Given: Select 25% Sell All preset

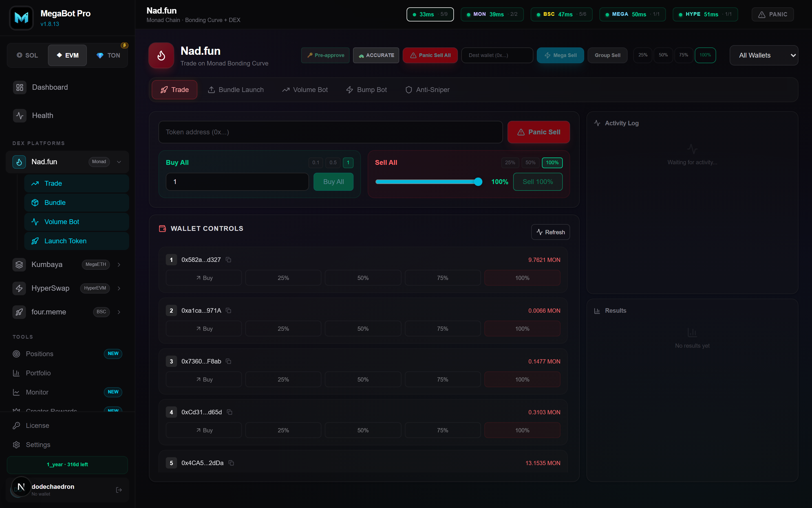Looking at the screenshot, I should [510, 163].
